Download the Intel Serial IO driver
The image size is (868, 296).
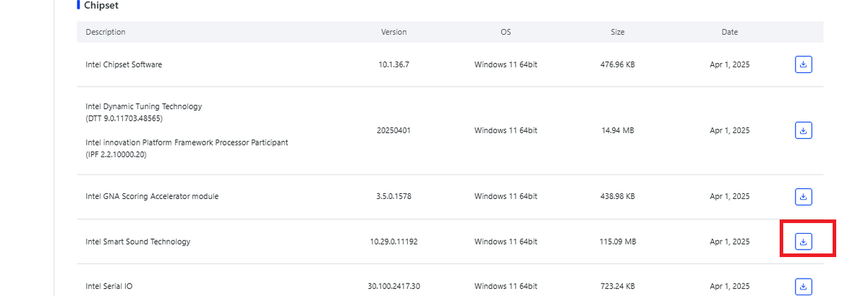(x=803, y=286)
